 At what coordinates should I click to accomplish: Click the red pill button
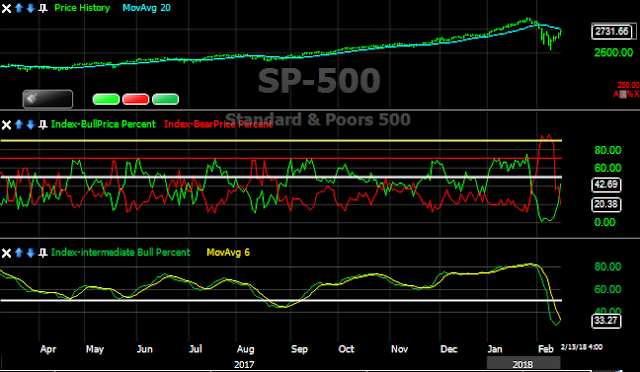[136, 99]
